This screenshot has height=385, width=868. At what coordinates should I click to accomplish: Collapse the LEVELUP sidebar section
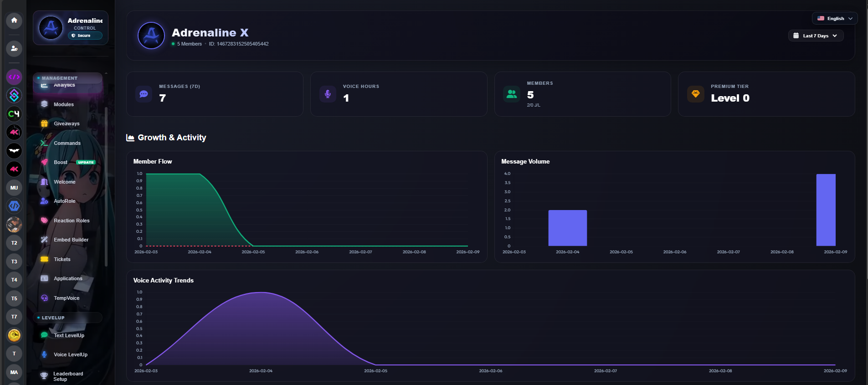click(67, 318)
